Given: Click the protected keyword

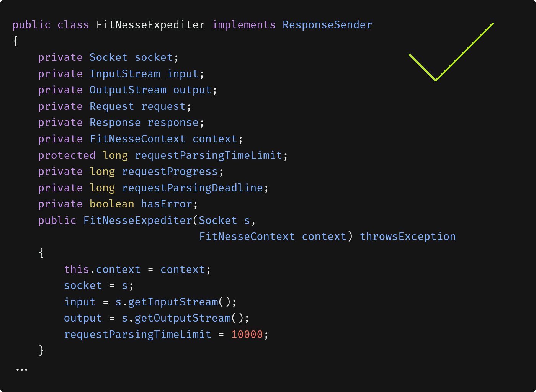Looking at the screenshot, I should tap(67, 155).
